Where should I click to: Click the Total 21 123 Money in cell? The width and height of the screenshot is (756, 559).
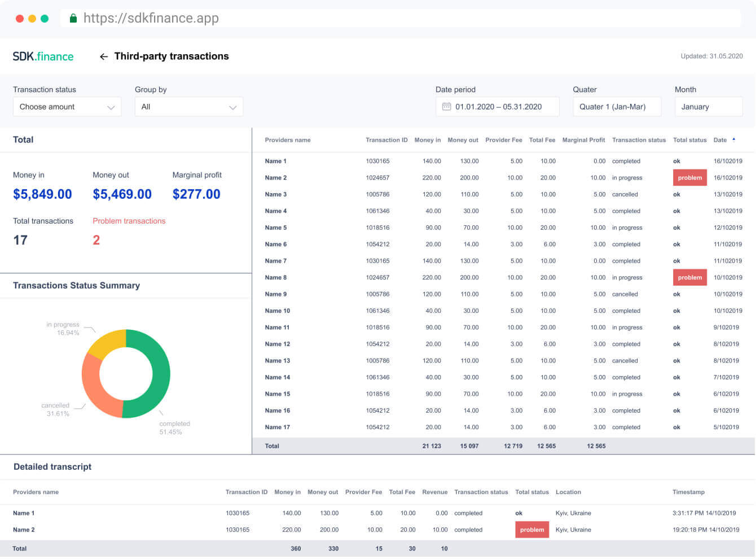tap(432, 446)
